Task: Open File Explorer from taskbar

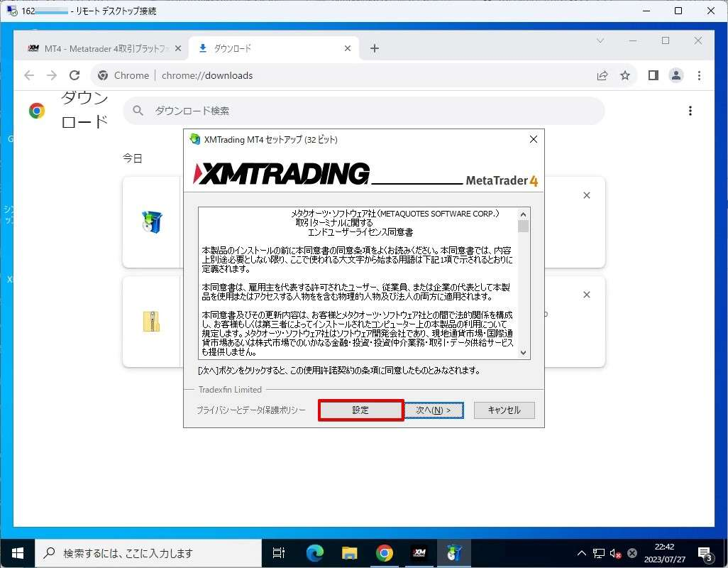Action: 350,553
